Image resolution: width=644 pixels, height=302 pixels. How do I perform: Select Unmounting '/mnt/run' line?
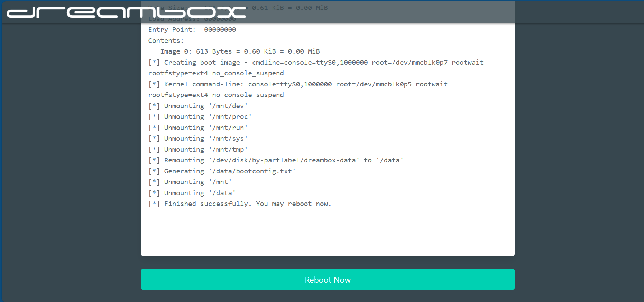(198, 128)
